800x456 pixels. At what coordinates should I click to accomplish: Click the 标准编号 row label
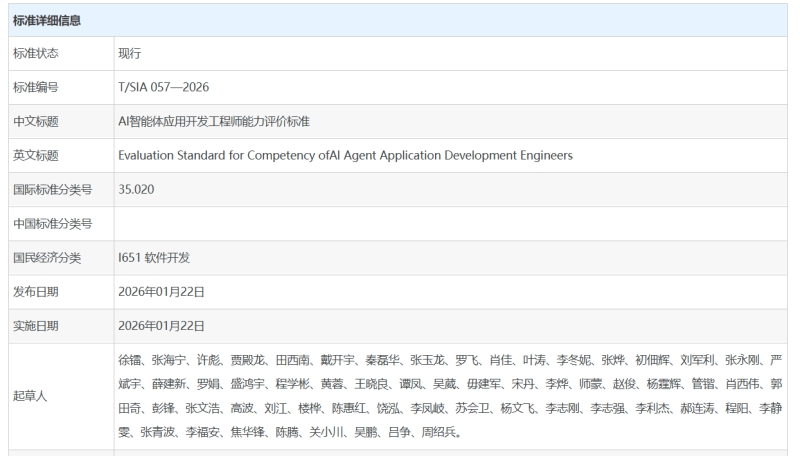pyautogui.click(x=35, y=88)
